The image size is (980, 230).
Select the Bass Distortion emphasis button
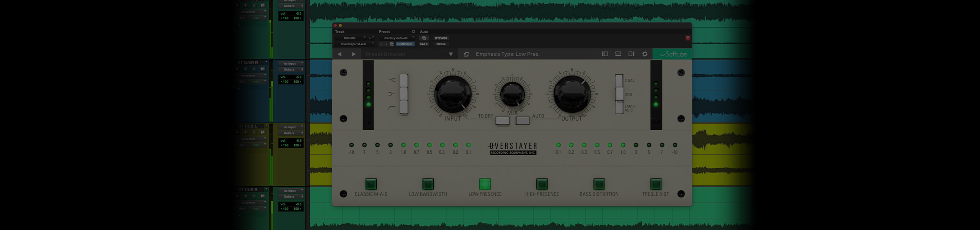[x=599, y=184]
